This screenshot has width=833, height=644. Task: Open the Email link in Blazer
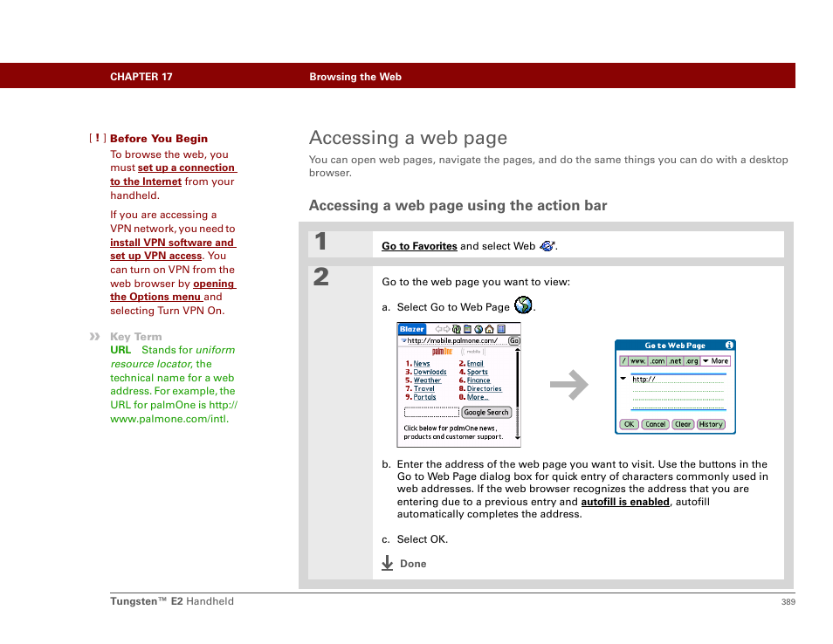pos(475,363)
